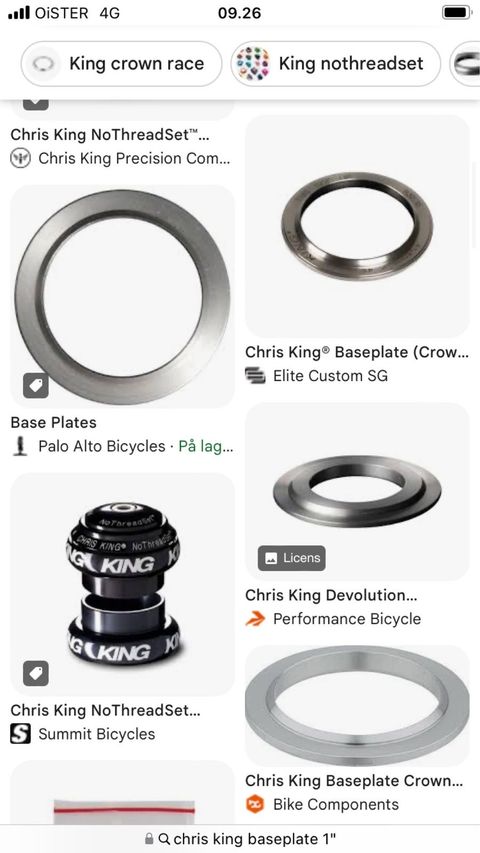
Task: Tap the large silver Base Plates ring thumbnail
Action: (x=122, y=296)
